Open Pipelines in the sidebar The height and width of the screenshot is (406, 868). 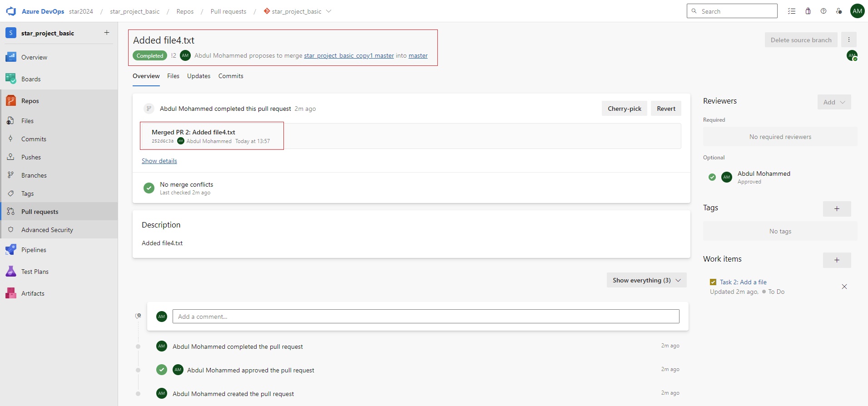pos(59,250)
